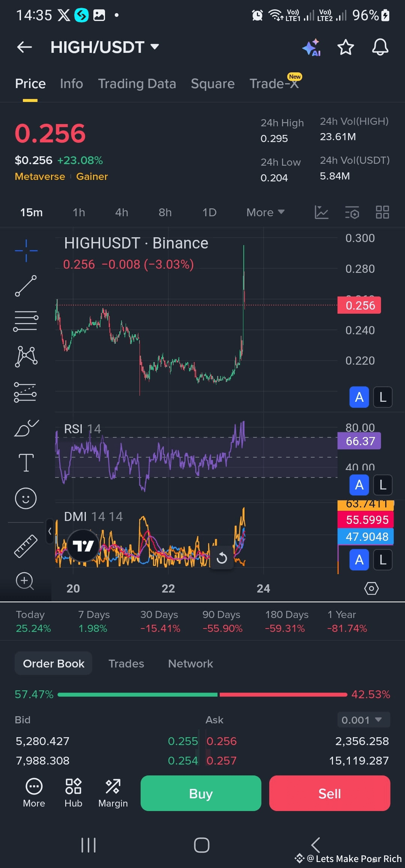Collapse the drawing toolbar with the side chevron
Screen dimensions: 405x868
coord(50,531)
